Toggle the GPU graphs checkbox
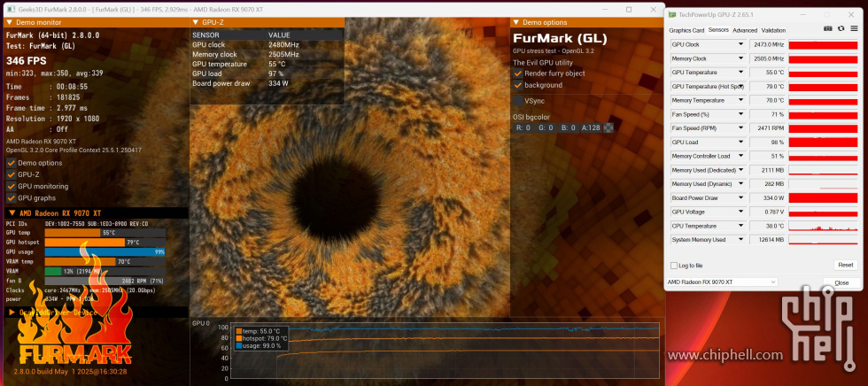 11,198
